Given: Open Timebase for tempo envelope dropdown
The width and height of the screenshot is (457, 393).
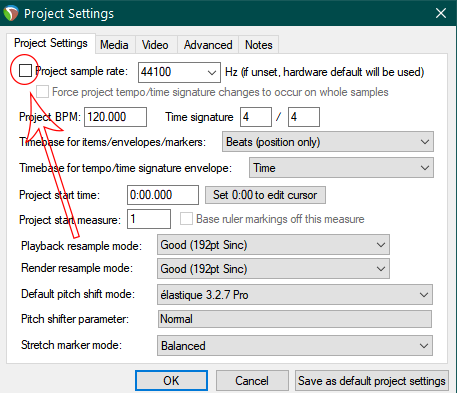Looking at the screenshot, I should click(341, 168).
